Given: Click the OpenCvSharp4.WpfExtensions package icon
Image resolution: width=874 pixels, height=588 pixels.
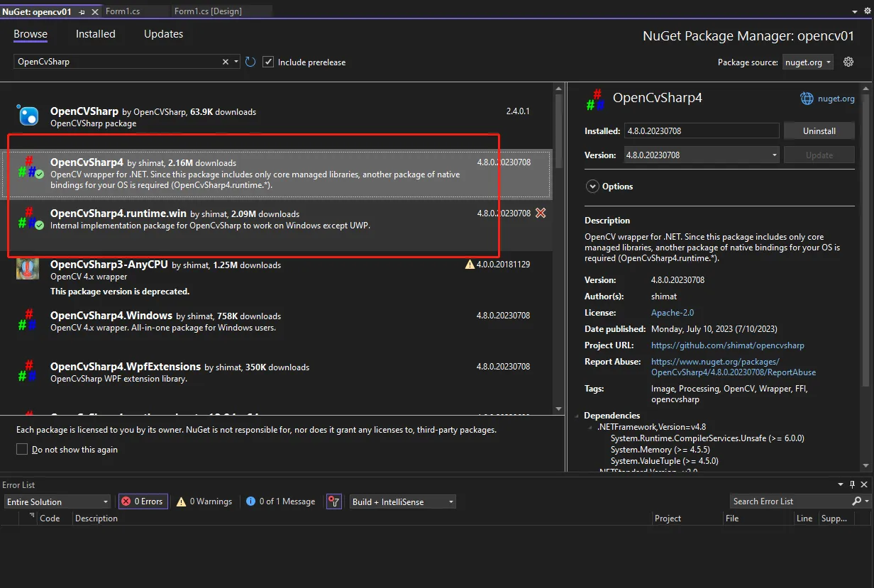Looking at the screenshot, I should click(x=28, y=371).
